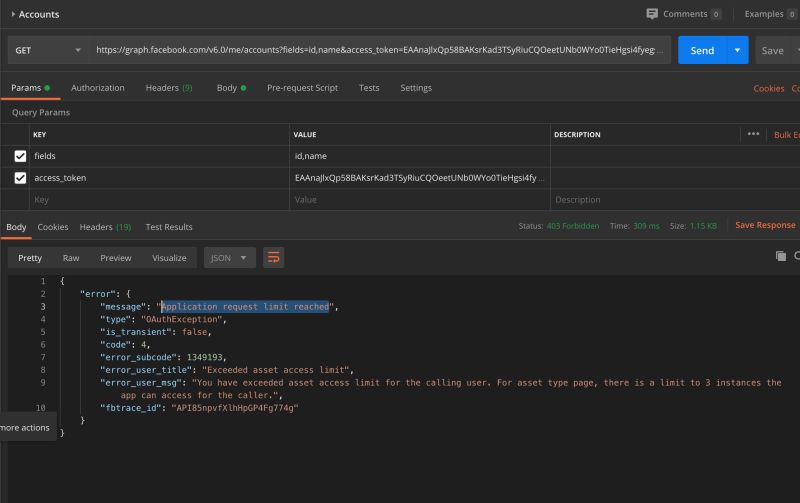Click the id,name value cell
The image size is (800, 503).
419,156
